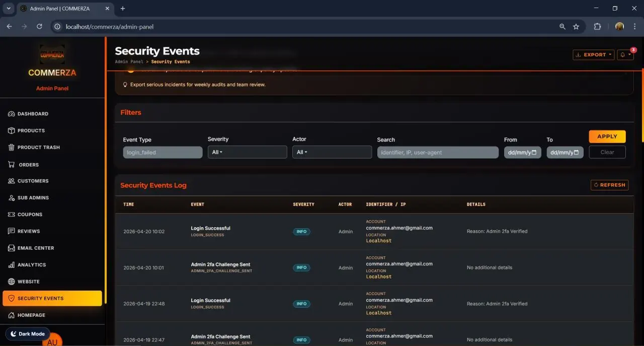The height and width of the screenshot is (346, 644).
Task: Click the address bar URL
Action: pyautogui.click(x=110, y=27)
